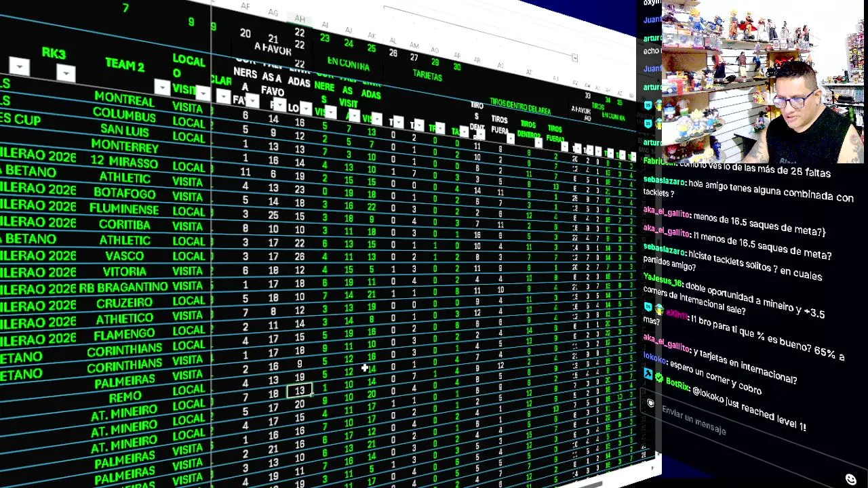Screen dimensions: 868x488
Task: Open the LOCAL O VISITA filter dropdown
Action: (203, 93)
